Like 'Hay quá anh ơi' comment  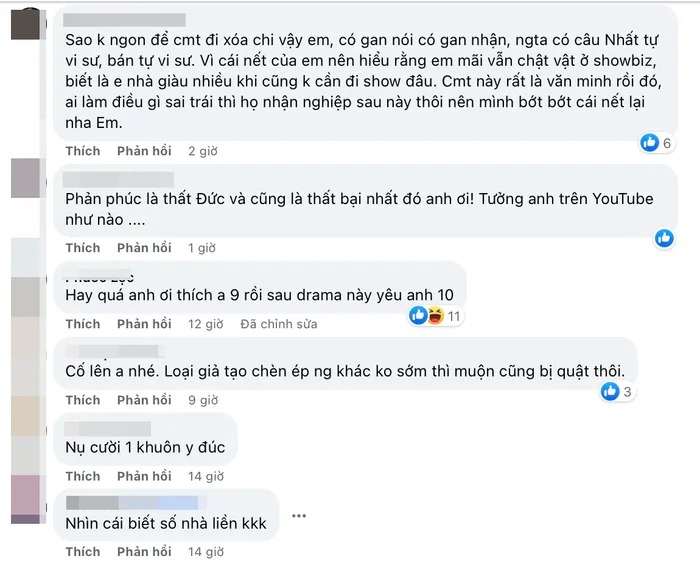tap(83, 324)
